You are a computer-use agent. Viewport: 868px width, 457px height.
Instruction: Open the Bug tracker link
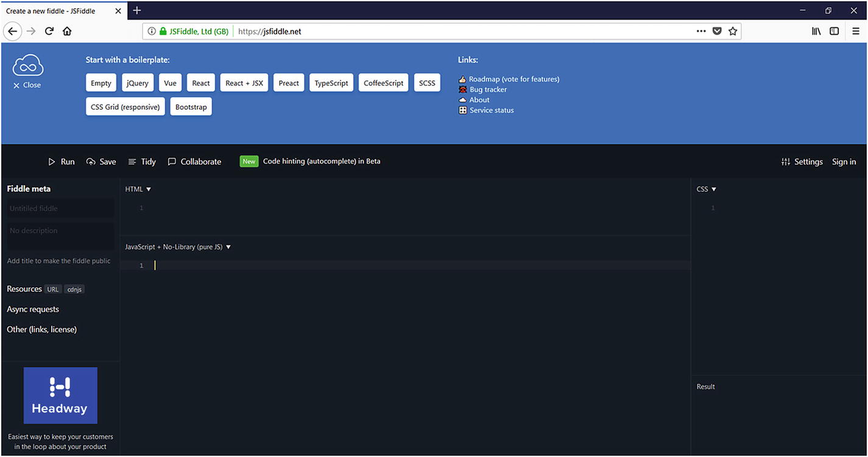[488, 90]
